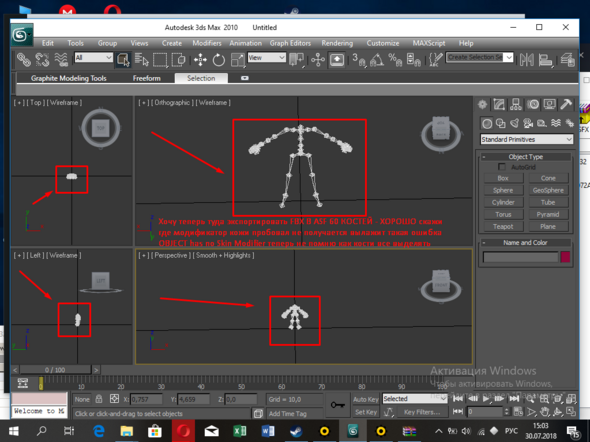Click the Select by Name tool
Viewport: 590px width, 442px height.
pos(142,59)
